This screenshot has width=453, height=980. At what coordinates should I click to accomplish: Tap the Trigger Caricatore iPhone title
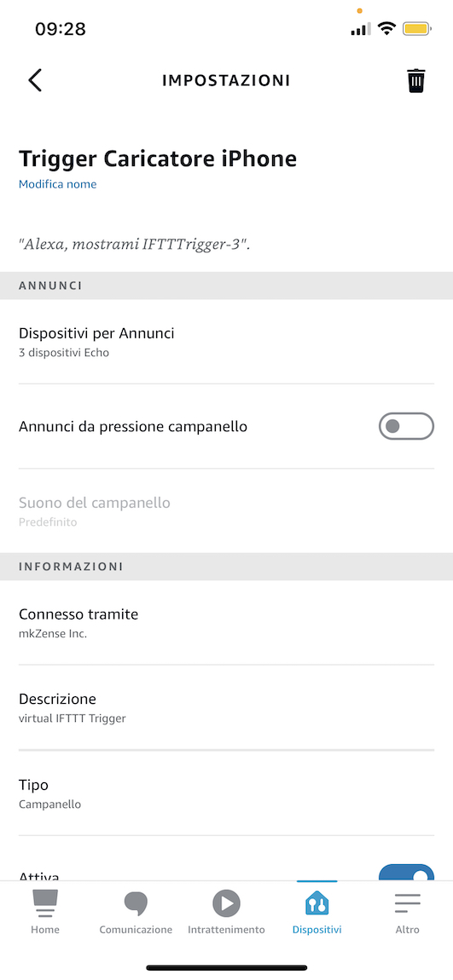[x=158, y=159]
